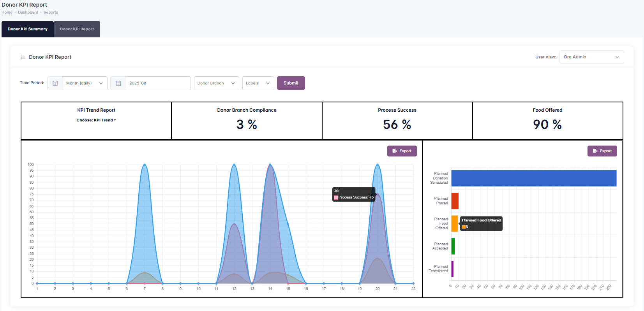The height and width of the screenshot is (311, 644).
Task: Click the export icon on the trend chart's Export button
Action: (395, 151)
